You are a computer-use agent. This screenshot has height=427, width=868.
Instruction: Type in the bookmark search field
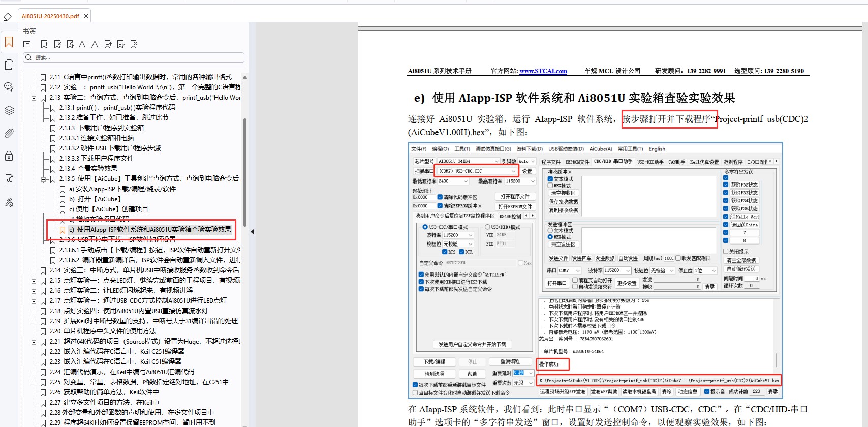134,57
